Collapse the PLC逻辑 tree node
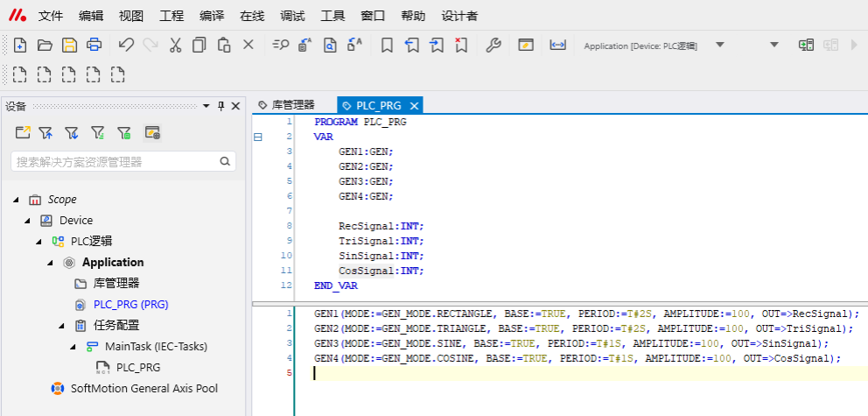Viewport: 868px width, 416px height. [x=38, y=242]
